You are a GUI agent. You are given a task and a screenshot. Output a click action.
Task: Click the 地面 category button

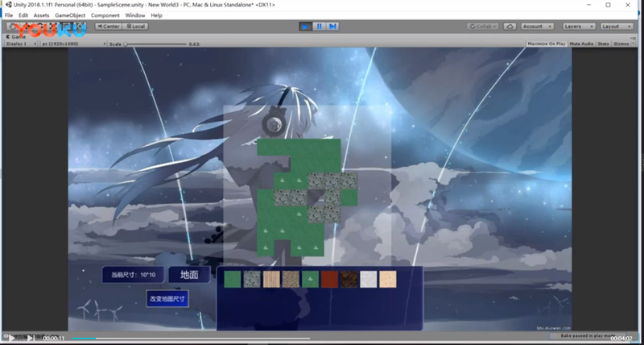[189, 275]
